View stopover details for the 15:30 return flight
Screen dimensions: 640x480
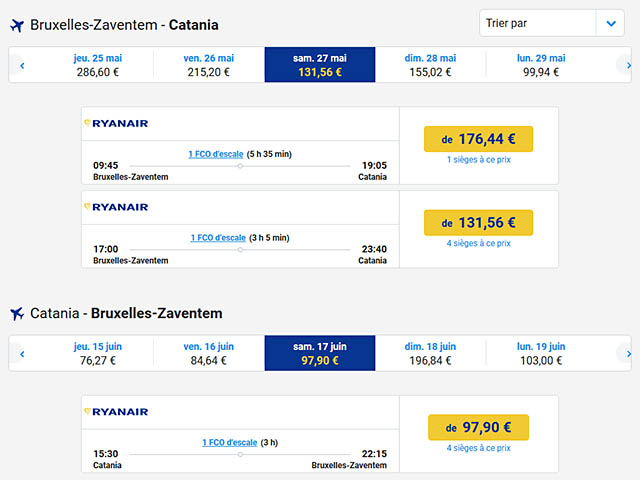click(x=229, y=442)
